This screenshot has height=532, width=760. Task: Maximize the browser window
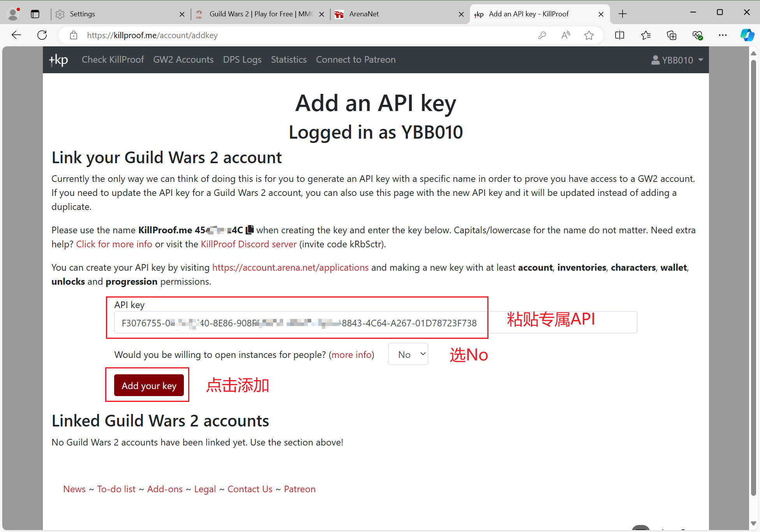(x=720, y=12)
